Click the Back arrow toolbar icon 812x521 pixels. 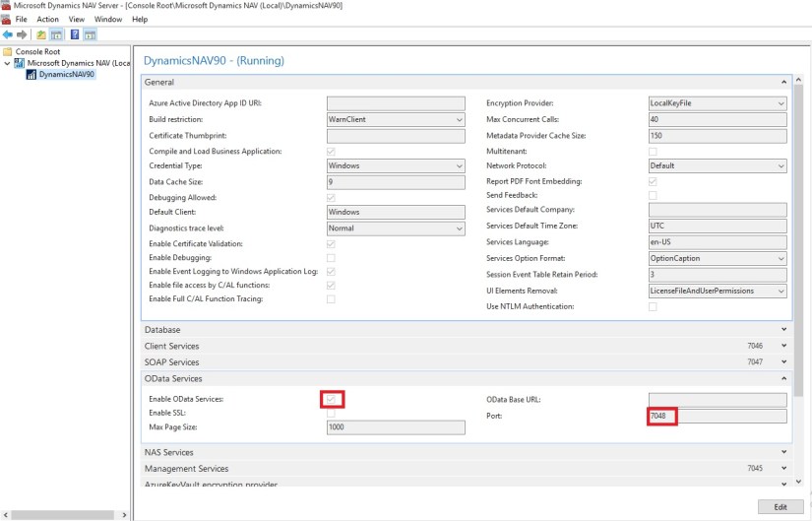[7, 34]
